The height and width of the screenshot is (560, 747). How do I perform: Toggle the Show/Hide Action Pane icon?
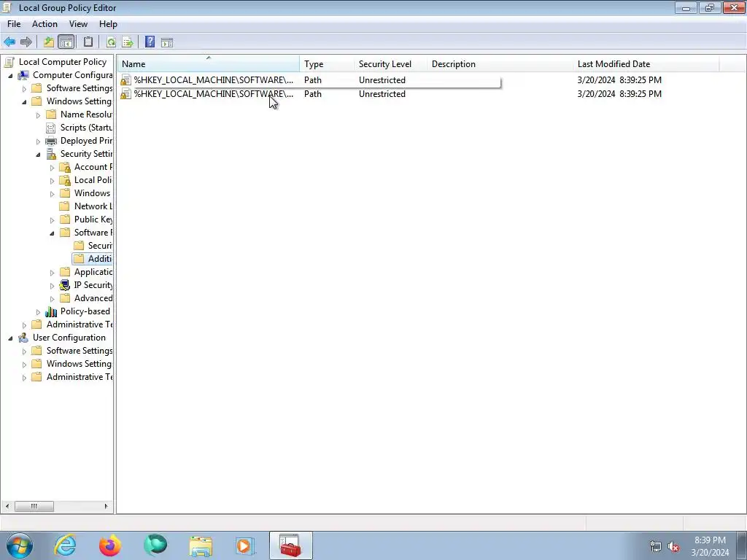point(167,43)
